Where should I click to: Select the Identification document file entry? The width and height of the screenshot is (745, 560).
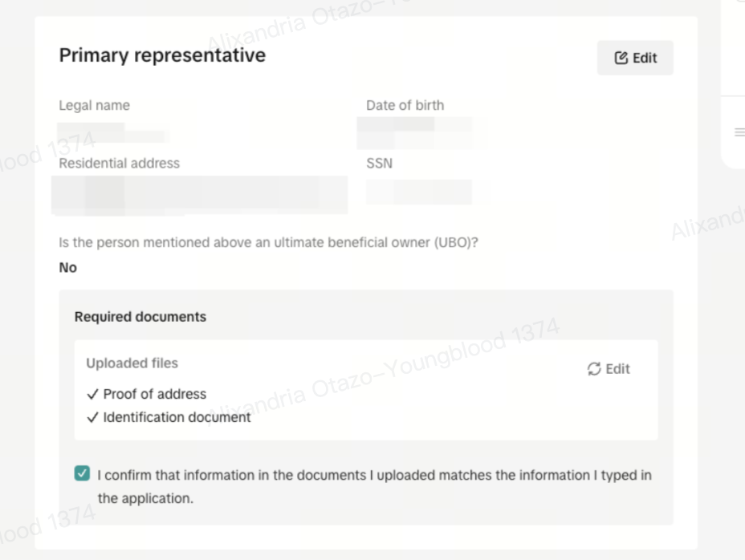pyautogui.click(x=177, y=417)
